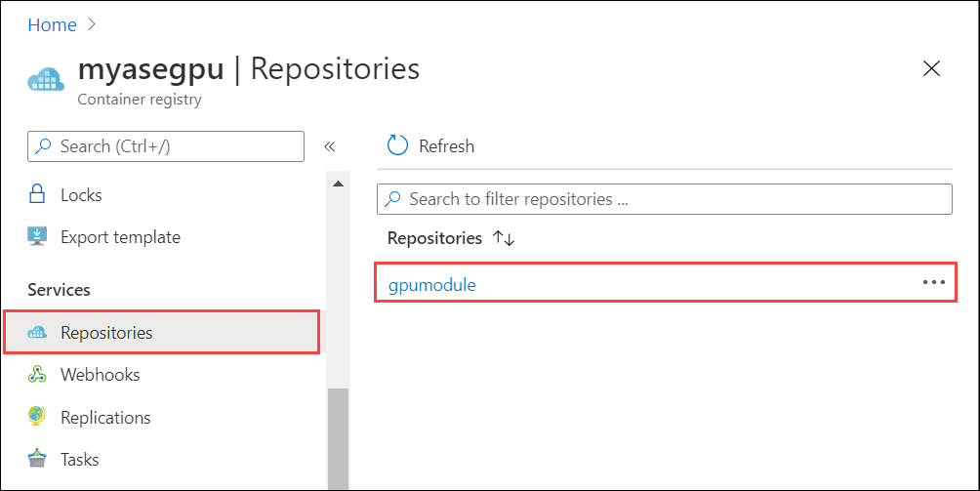Click the Webhooks icon
980x491 pixels.
tap(38, 375)
